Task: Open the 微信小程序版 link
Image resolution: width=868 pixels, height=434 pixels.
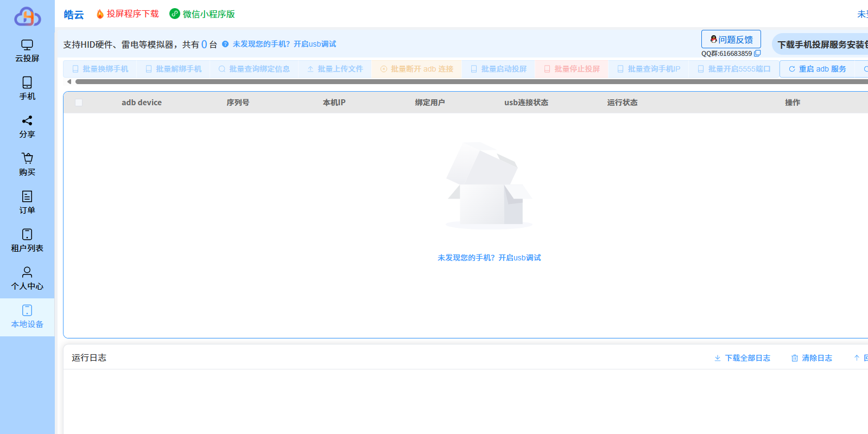Action: click(x=202, y=14)
